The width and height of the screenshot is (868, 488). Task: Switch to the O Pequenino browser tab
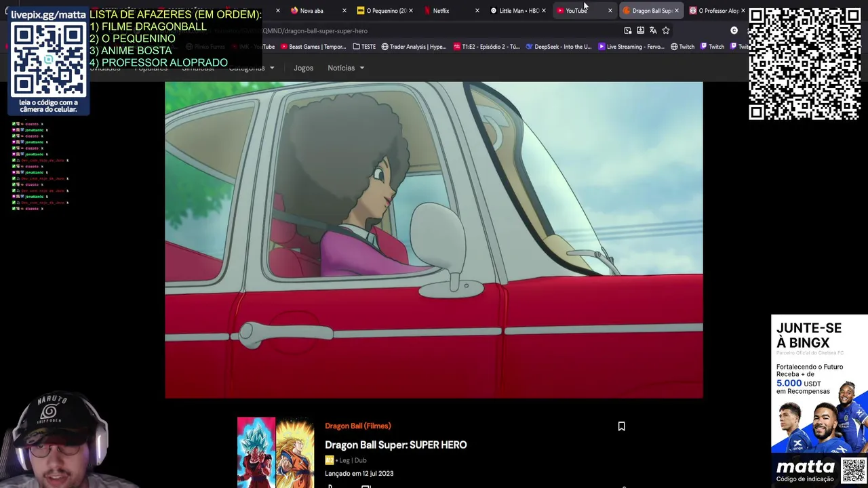click(x=385, y=11)
